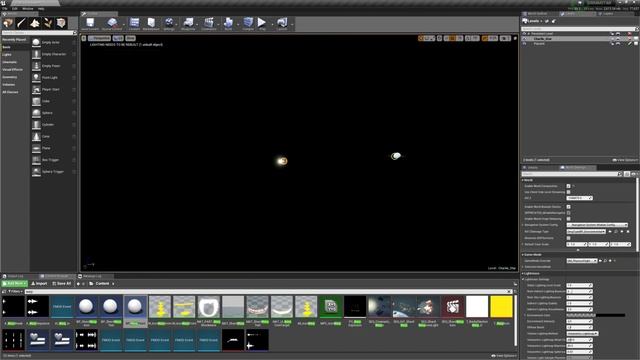
Task: Toggle Minimize BSPSections checkbox
Action: tap(569, 238)
